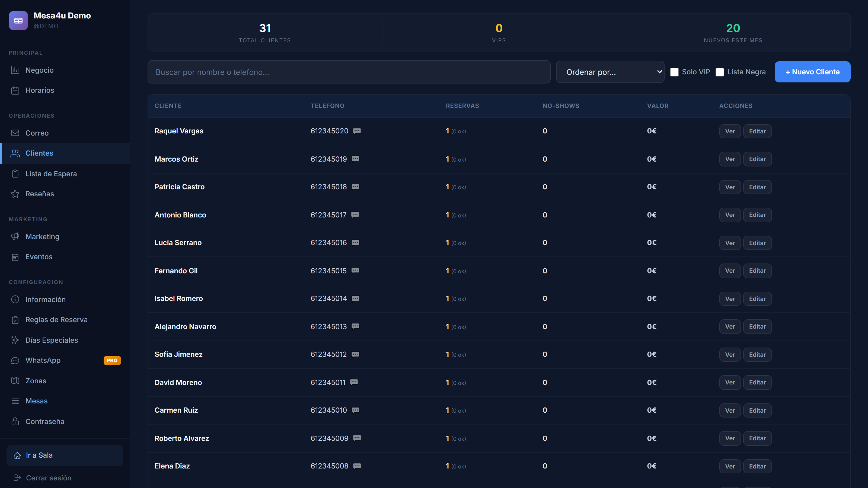The image size is (868, 488).
Task: Open Reglas de Reserva settings
Action: [x=65, y=320]
